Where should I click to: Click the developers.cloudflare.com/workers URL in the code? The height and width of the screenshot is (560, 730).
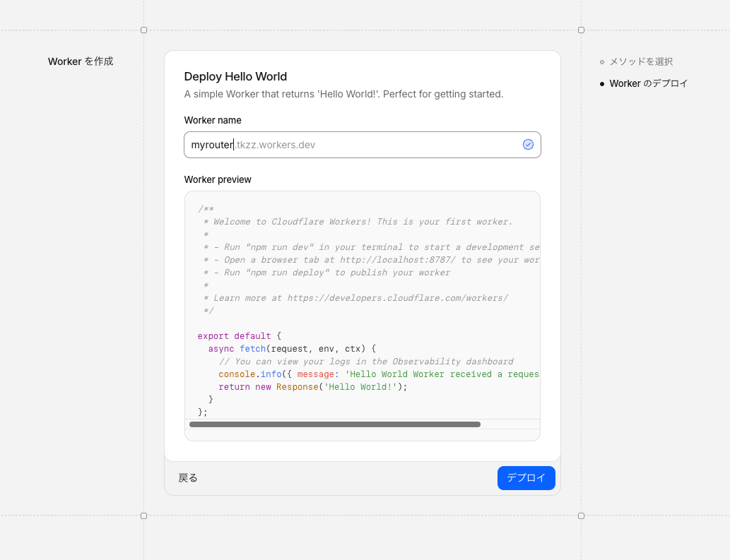[x=397, y=298]
